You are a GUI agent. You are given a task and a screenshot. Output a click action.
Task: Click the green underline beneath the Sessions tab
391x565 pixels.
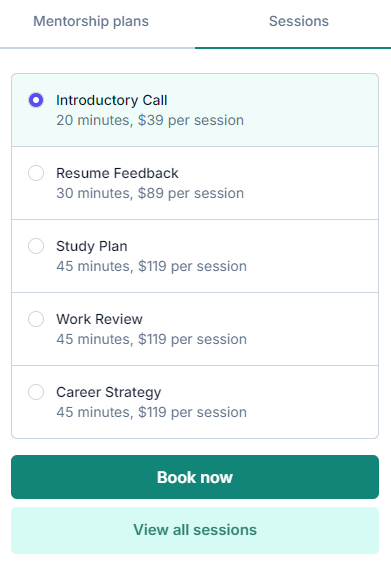pyautogui.click(x=293, y=48)
